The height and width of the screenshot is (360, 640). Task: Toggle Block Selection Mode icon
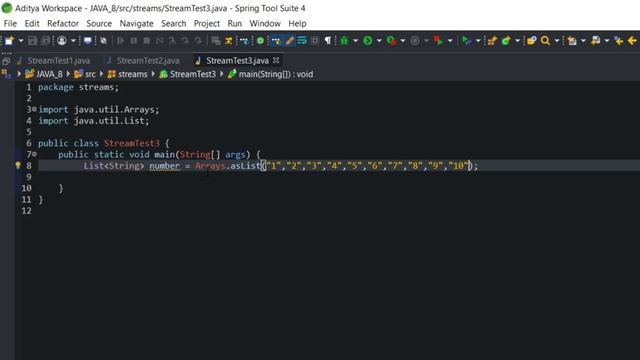(315, 40)
